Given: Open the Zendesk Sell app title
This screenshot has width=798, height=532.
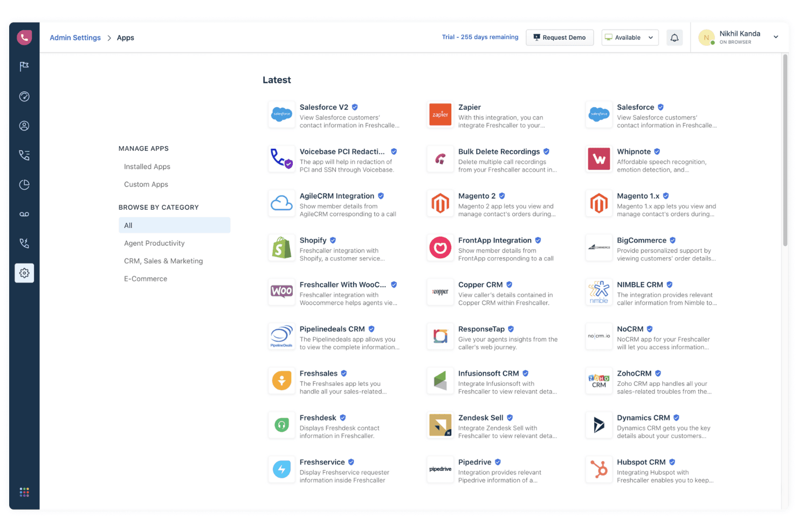Looking at the screenshot, I should click(x=481, y=418).
